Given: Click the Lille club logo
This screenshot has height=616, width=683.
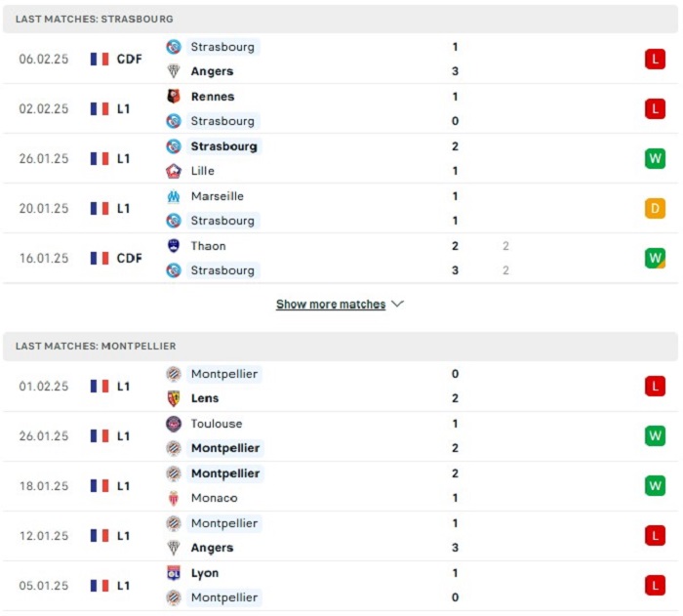Looking at the screenshot, I should click(174, 171).
